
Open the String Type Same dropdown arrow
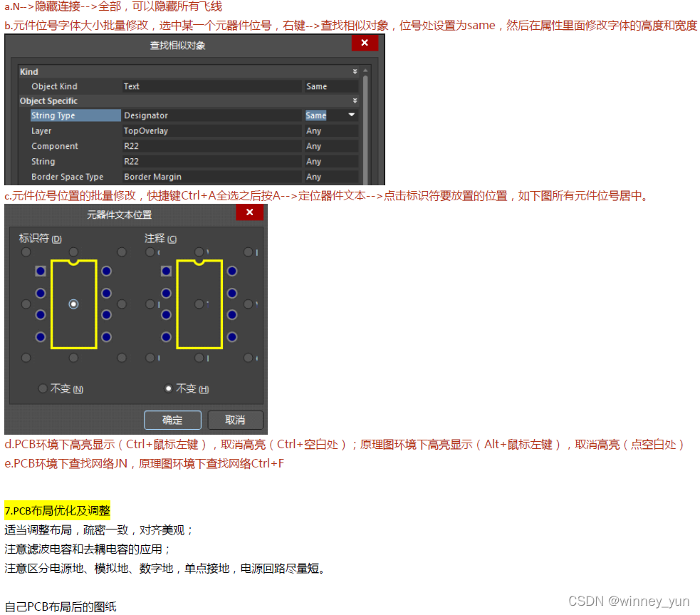pos(351,115)
